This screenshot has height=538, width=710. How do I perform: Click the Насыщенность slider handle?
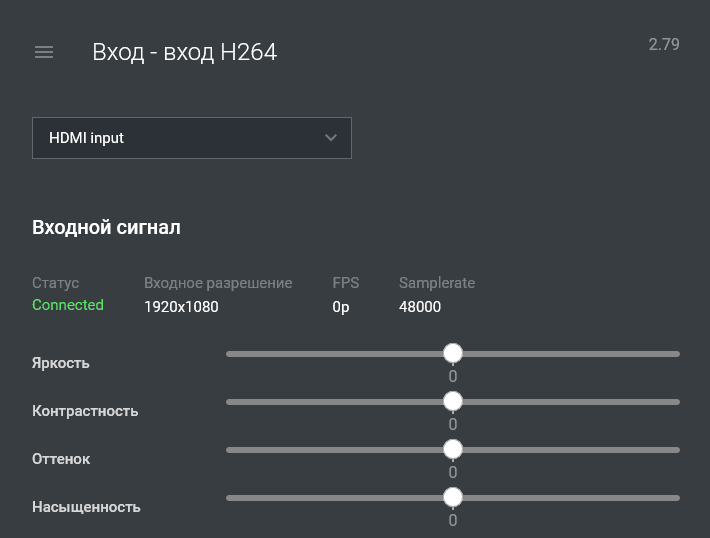click(x=453, y=497)
